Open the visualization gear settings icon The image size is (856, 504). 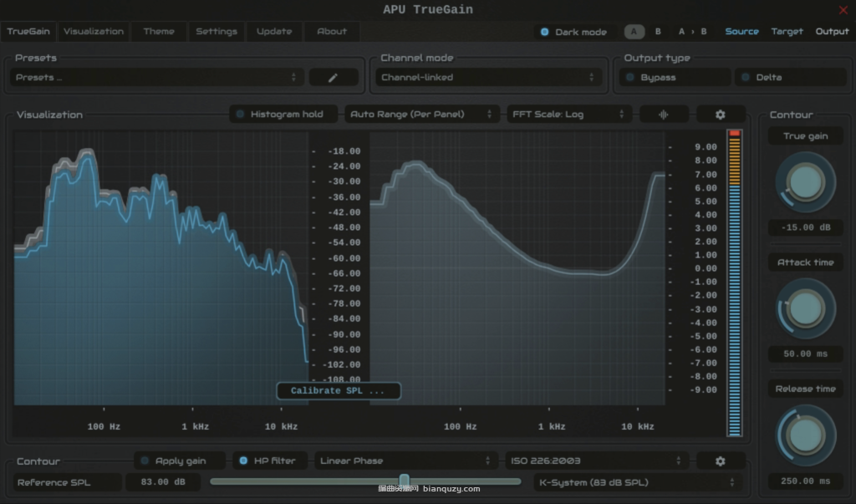(x=721, y=114)
